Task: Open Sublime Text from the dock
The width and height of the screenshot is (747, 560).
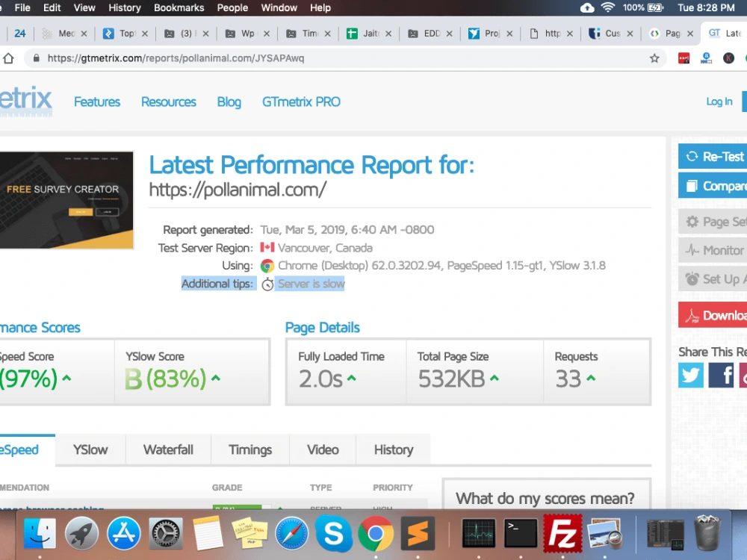Action: click(x=418, y=533)
